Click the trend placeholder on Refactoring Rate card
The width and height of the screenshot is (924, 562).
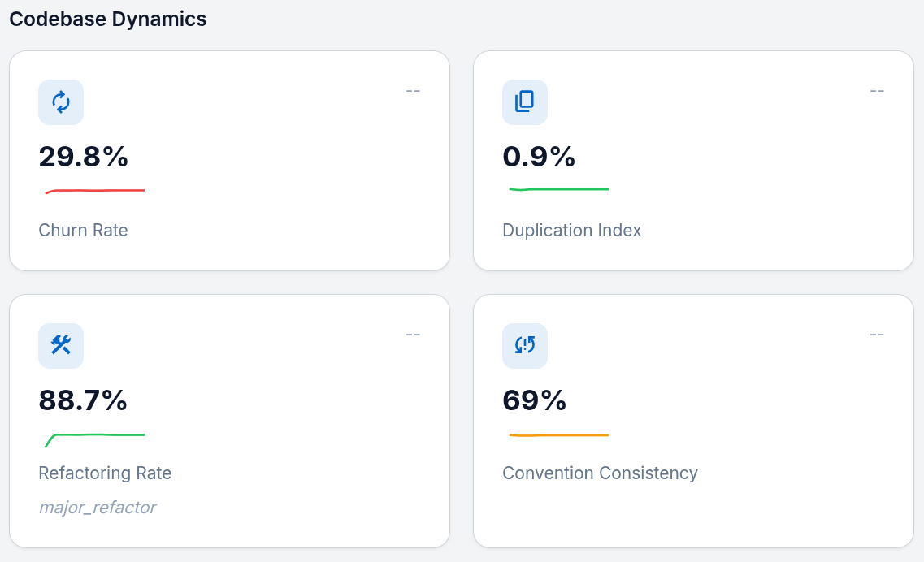click(413, 334)
